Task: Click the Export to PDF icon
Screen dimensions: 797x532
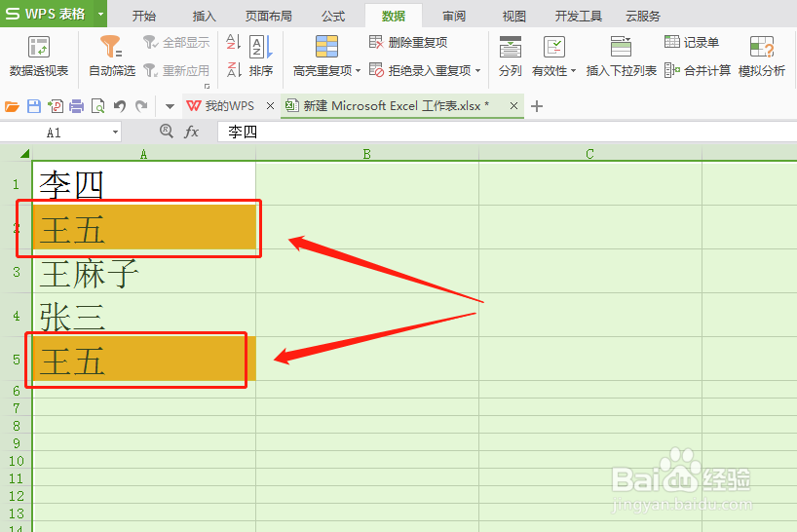Action: pyautogui.click(x=56, y=106)
